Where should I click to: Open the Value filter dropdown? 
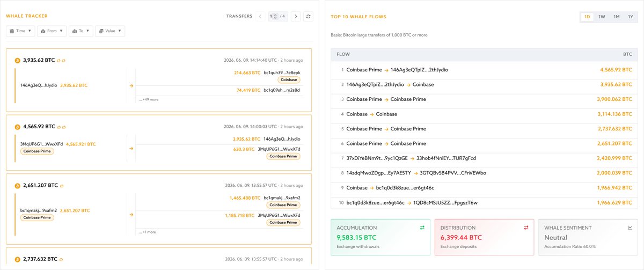(110, 31)
